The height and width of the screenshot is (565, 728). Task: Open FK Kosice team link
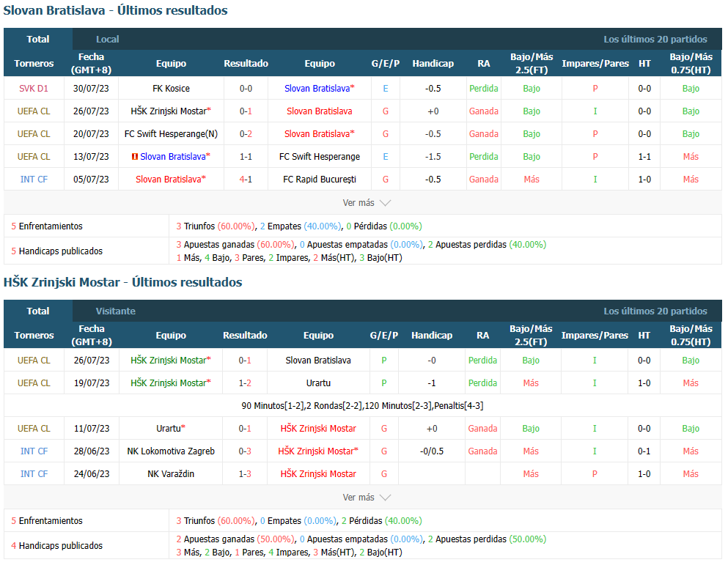(x=171, y=88)
